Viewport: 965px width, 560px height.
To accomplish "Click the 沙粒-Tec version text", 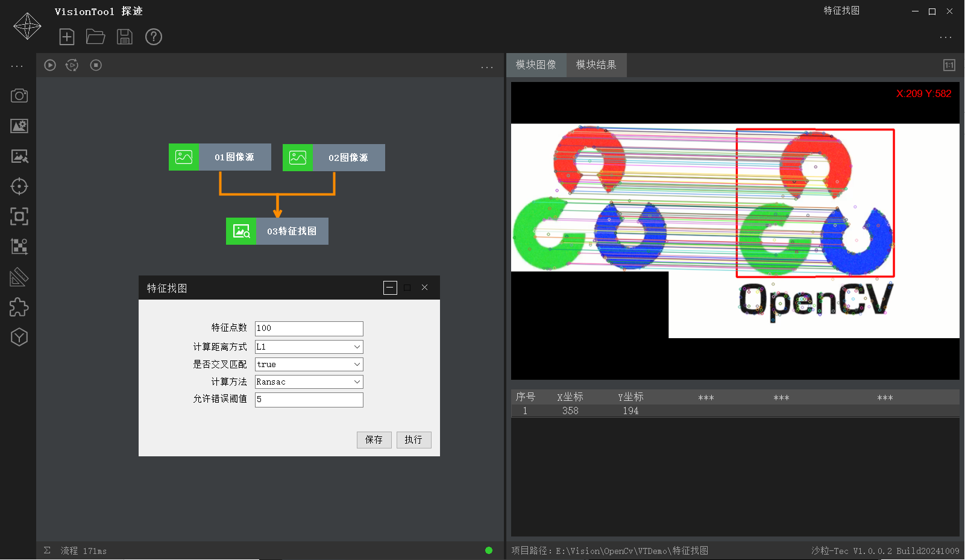I will (x=885, y=551).
